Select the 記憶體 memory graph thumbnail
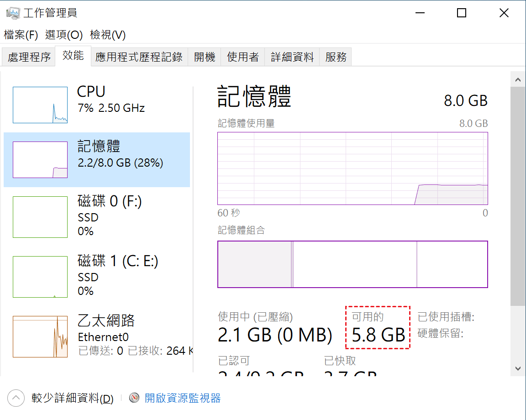 [40, 160]
